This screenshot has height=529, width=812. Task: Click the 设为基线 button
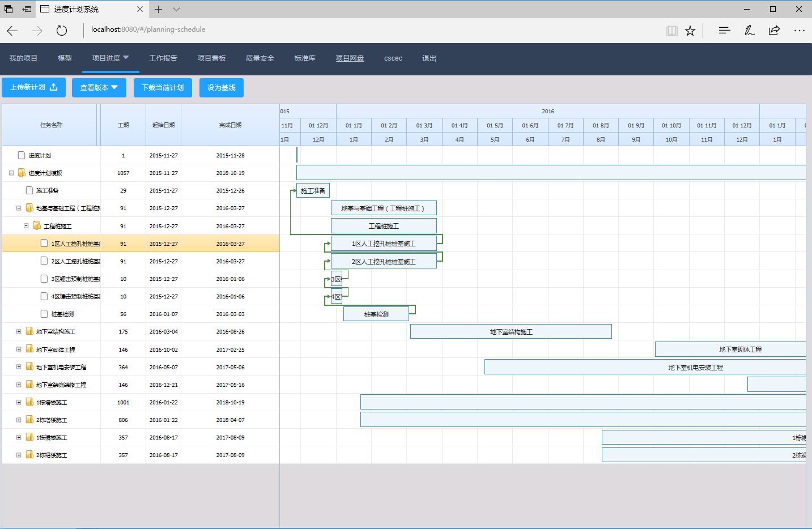tap(222, 88)
